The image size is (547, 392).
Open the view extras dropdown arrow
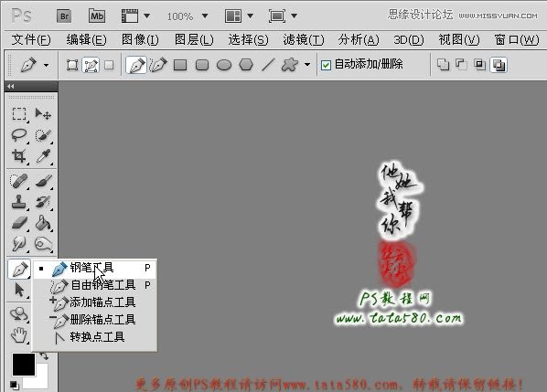pos(147,16)
